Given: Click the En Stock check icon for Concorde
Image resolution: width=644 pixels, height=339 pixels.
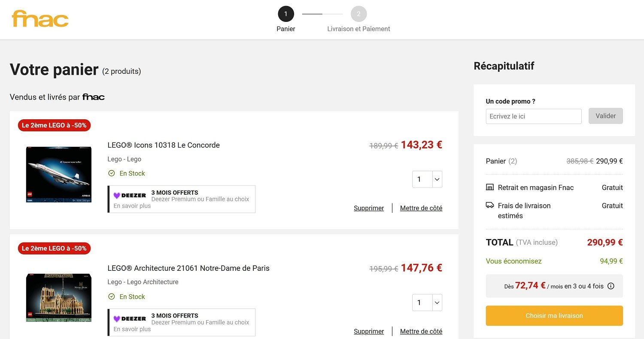Looking at the screenshot, I should click(x=112, y=173).
